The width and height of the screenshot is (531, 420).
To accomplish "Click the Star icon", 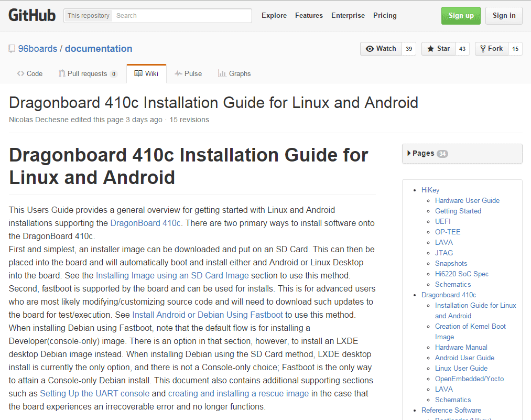I will pyautogui.click(x=430, y=49).
